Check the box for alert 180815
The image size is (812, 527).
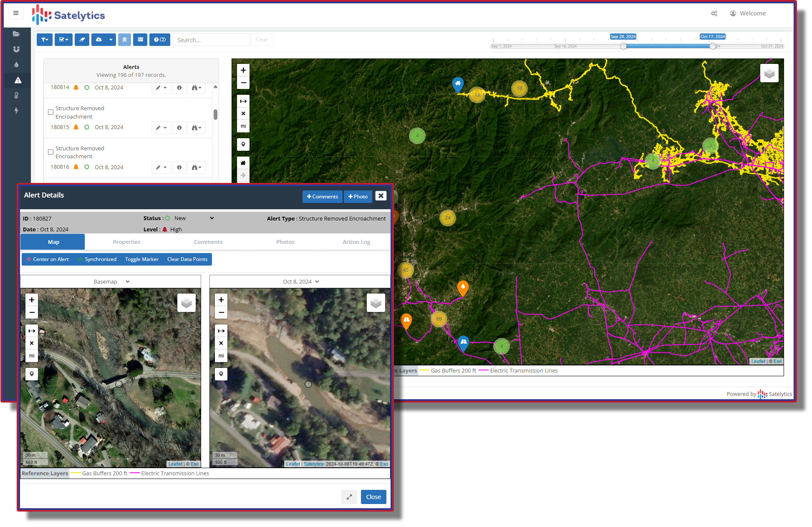click(50, 112)
